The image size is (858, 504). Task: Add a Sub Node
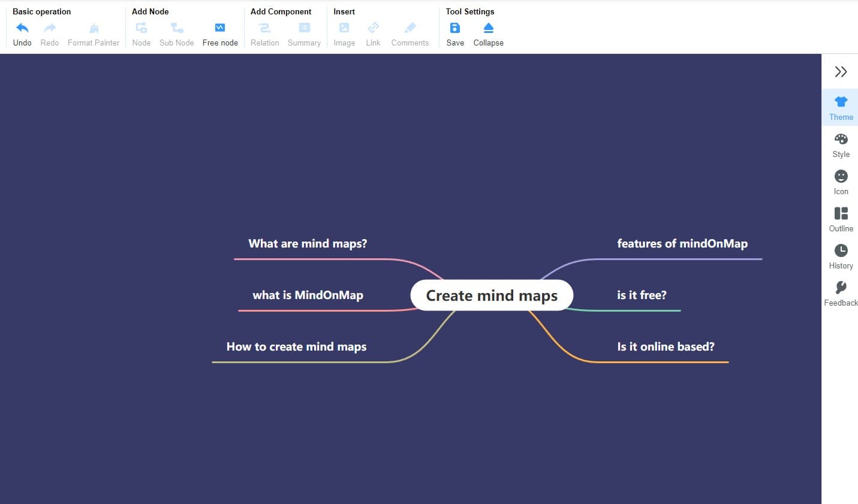(x=176, y=28)
